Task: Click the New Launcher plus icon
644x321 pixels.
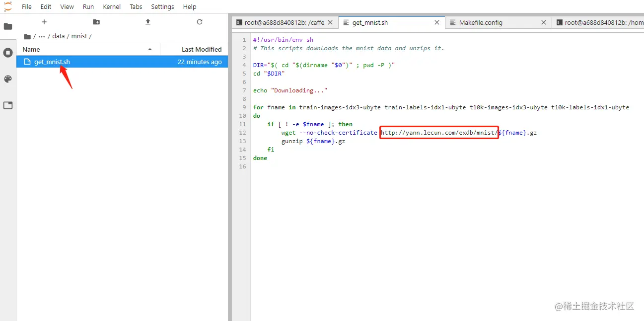Action: tap(44, 22)
